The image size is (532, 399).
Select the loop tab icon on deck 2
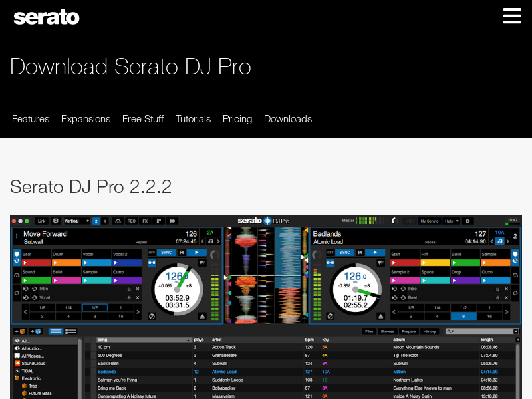[515, 293]
